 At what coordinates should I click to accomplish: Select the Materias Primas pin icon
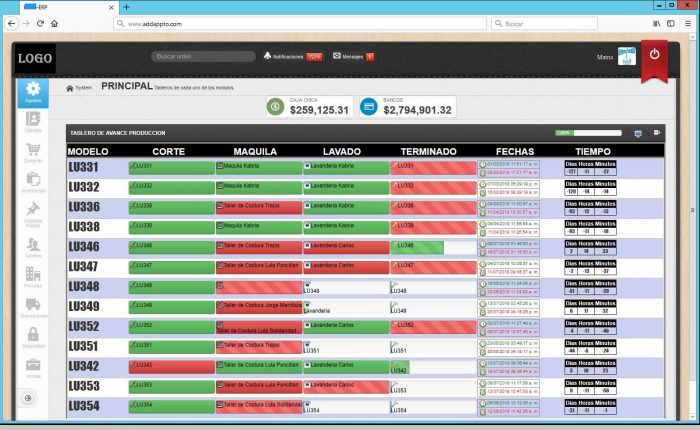[33, 212]
